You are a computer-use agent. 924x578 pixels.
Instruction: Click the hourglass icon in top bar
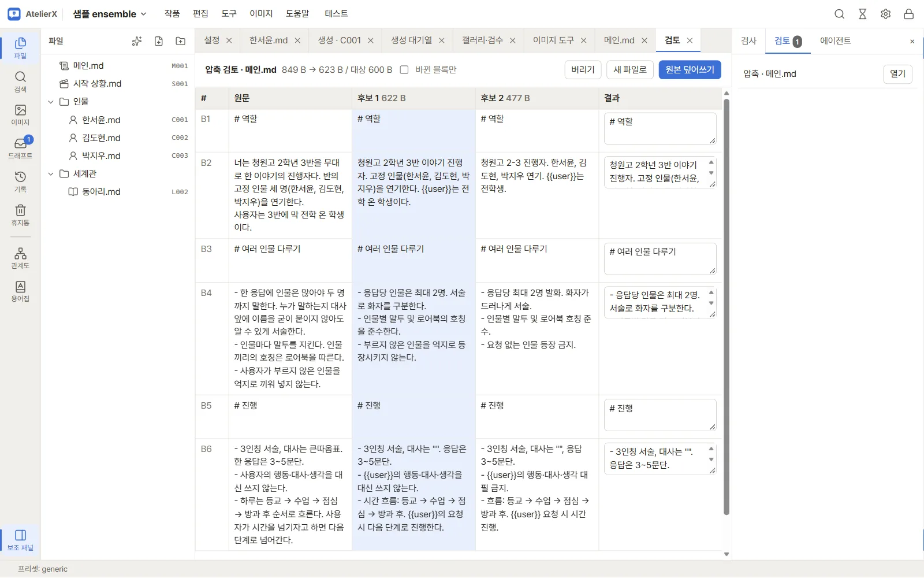863,14
